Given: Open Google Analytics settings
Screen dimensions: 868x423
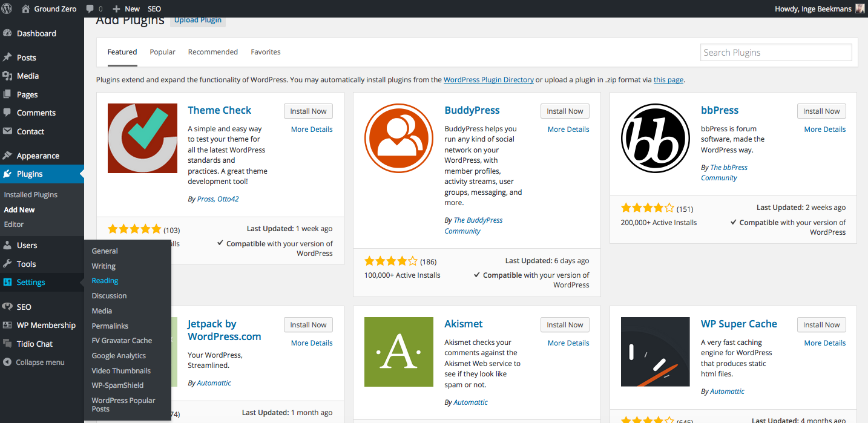Looking at the screenshot, I should pos(119,356).
